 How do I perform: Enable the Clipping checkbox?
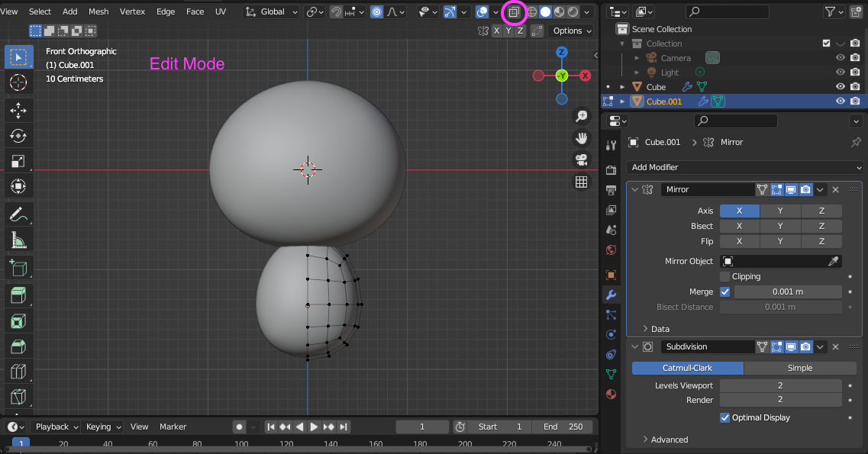pyautogui.click(x=725, y=276)
